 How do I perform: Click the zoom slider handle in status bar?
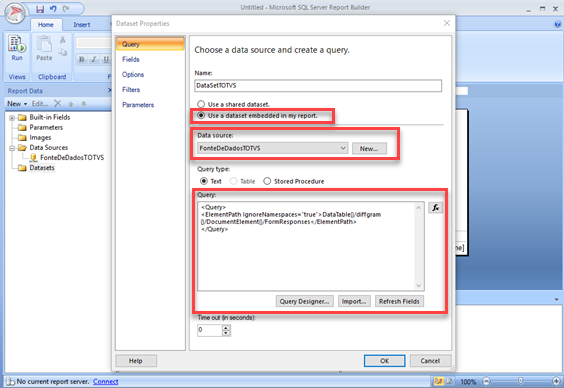520,380
